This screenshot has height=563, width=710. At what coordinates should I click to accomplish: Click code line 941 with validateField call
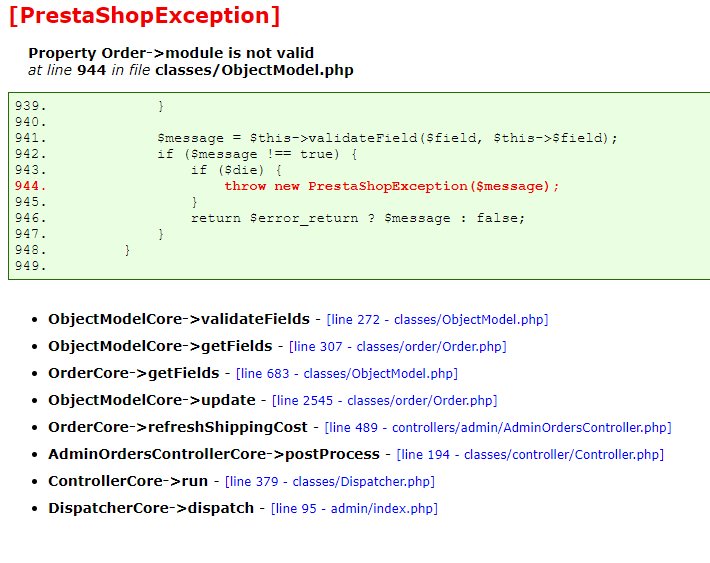coord(387,138)
